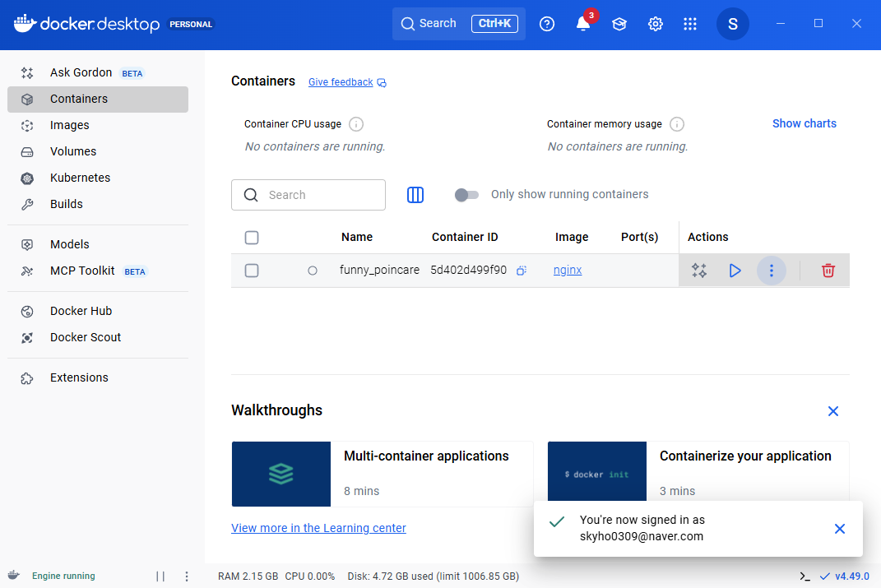Open Kubernetes in sidebar
The image size is (881, 588).
(x=98, y=178)
